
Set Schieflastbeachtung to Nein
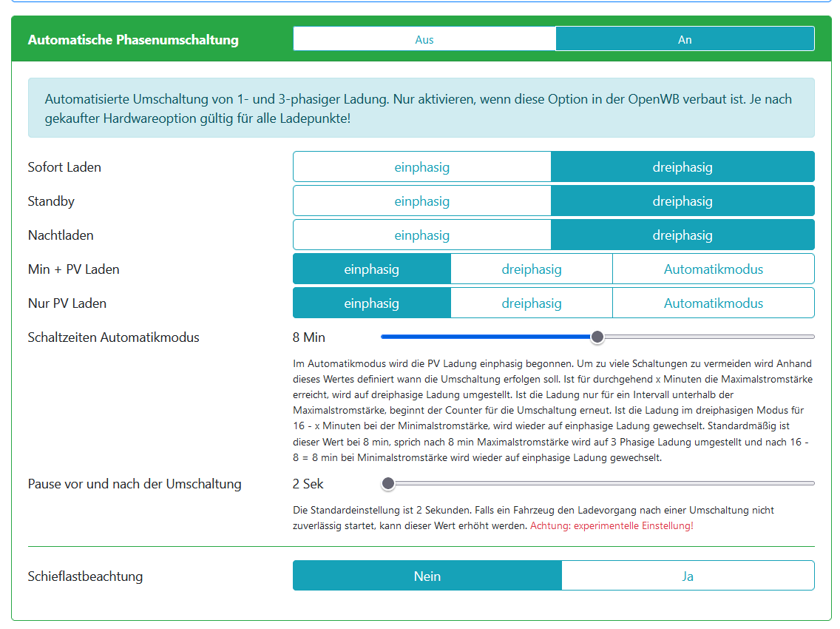coord(427,576)
